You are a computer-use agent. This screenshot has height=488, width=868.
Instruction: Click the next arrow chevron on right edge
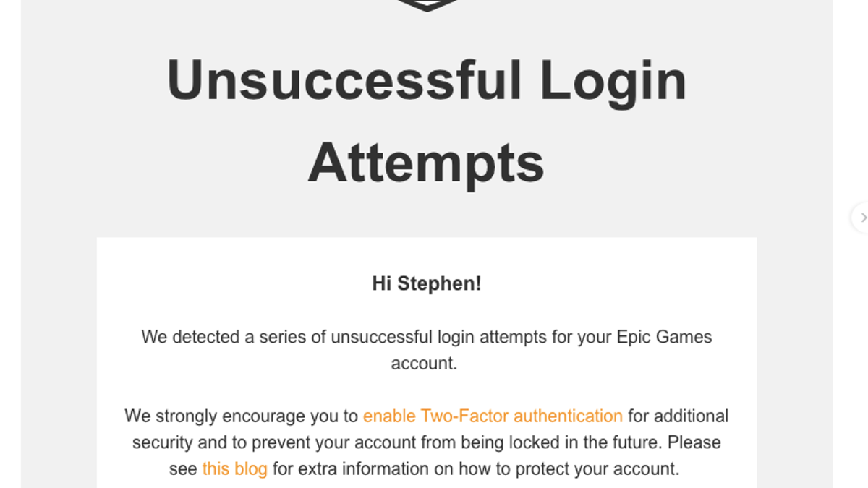863,218
